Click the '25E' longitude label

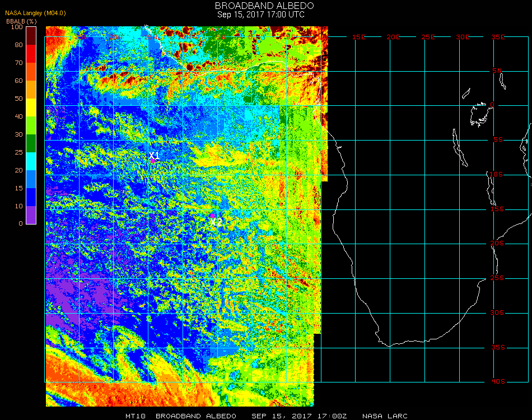[x=428, y=37]
